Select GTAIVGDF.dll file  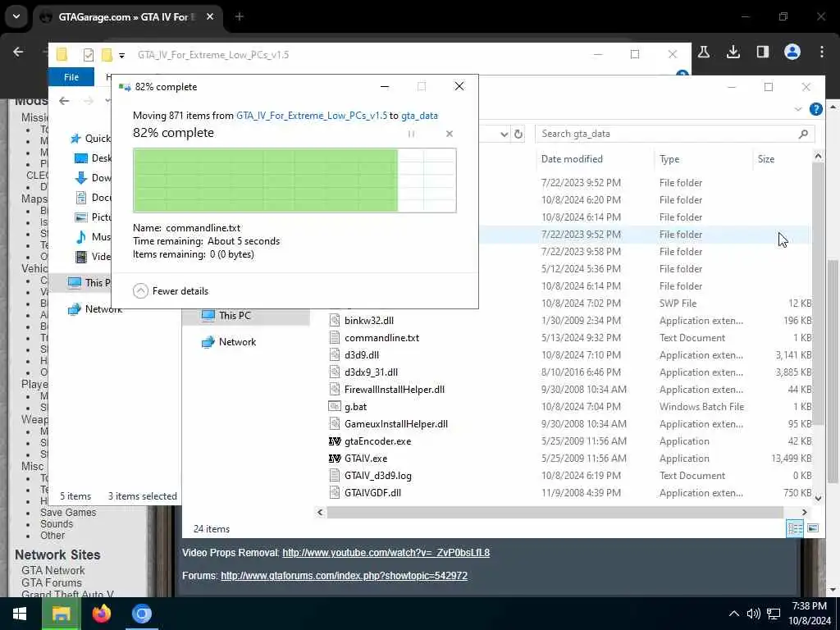pyautogui.click(x=372, y=493)
